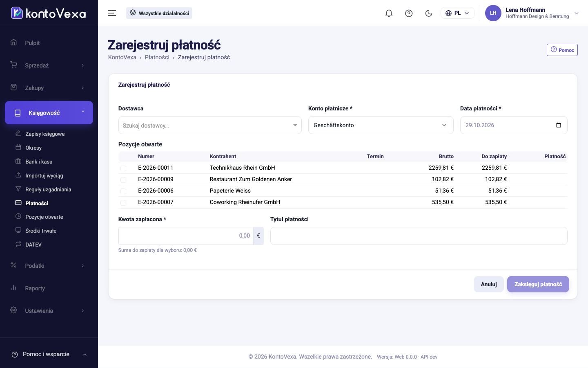This screenshot has height=368, width=588.
Task: Switch to dark mode moon icon
Action: (429, 13)
